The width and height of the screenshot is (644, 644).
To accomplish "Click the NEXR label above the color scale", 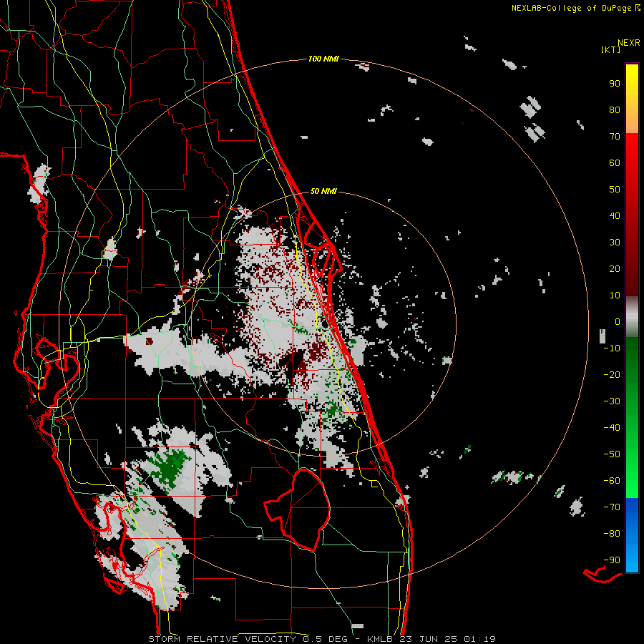I will (x=629, y=43).
